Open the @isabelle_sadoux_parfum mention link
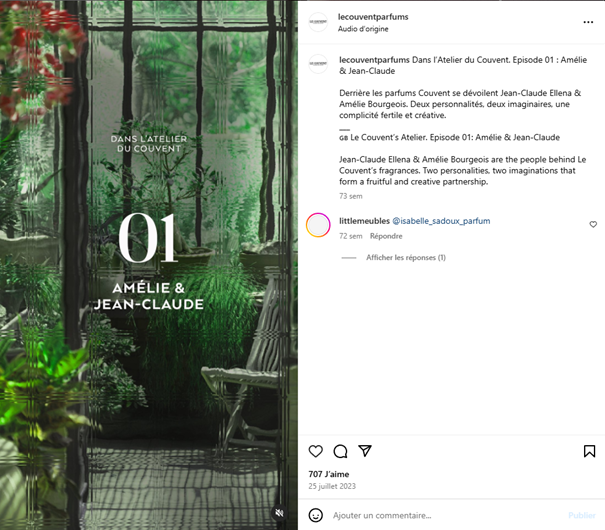The height and width of the screenshot is (530, 605). (441, 221)
